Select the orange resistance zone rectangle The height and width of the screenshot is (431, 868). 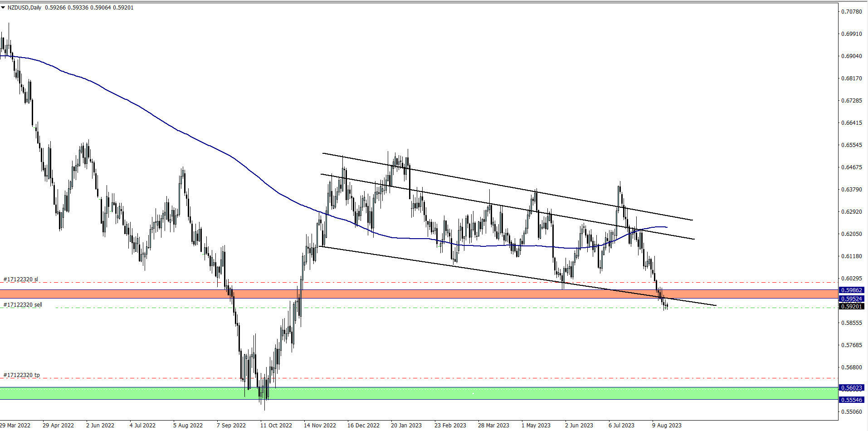click(x=419, y=294)
